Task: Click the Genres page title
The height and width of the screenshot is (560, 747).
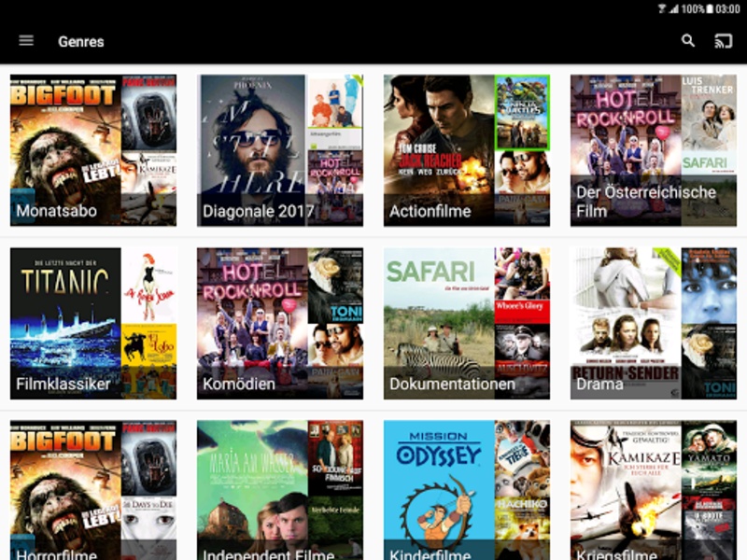Action: coord(81,42)
